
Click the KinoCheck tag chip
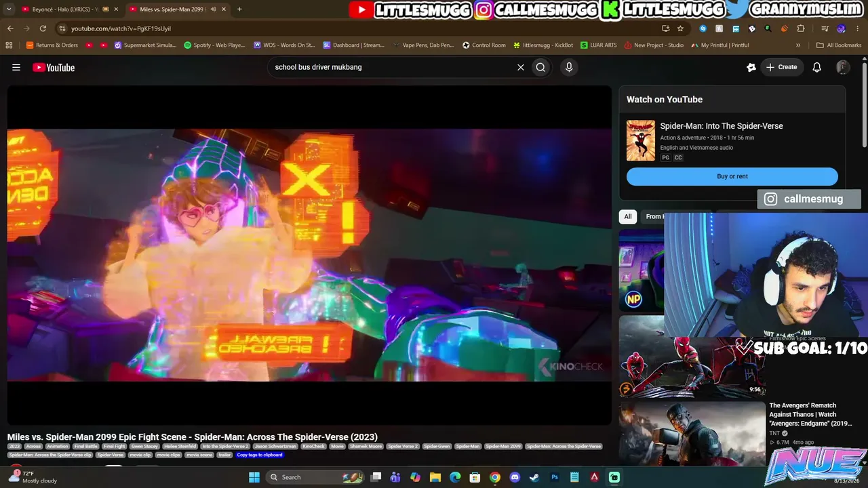[x=314, y=447]
